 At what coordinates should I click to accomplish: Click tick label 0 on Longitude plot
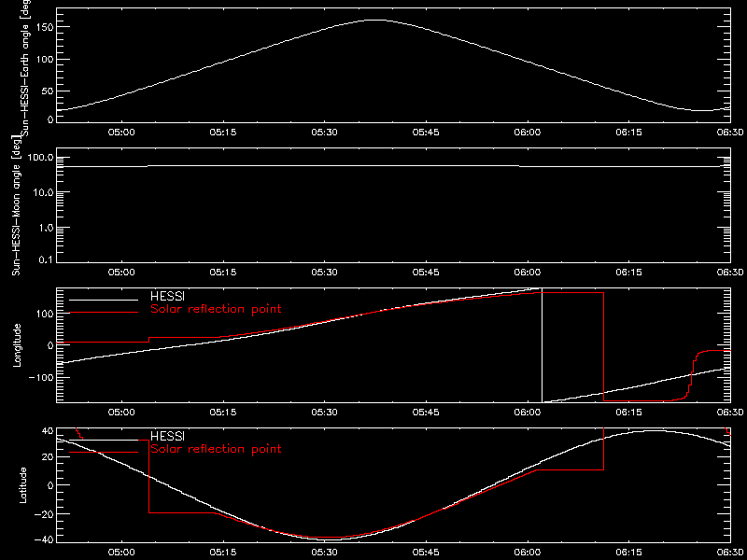tap(49, 345)
